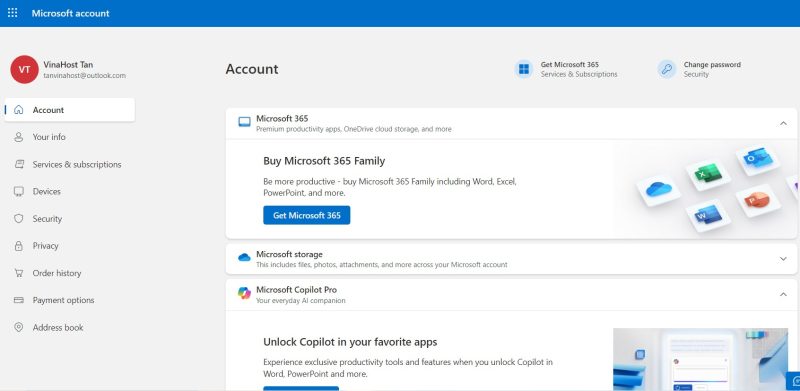The width and height of the screenshot is (800, 391).
Task: Click Change password header link
Action: coord(699,69)
